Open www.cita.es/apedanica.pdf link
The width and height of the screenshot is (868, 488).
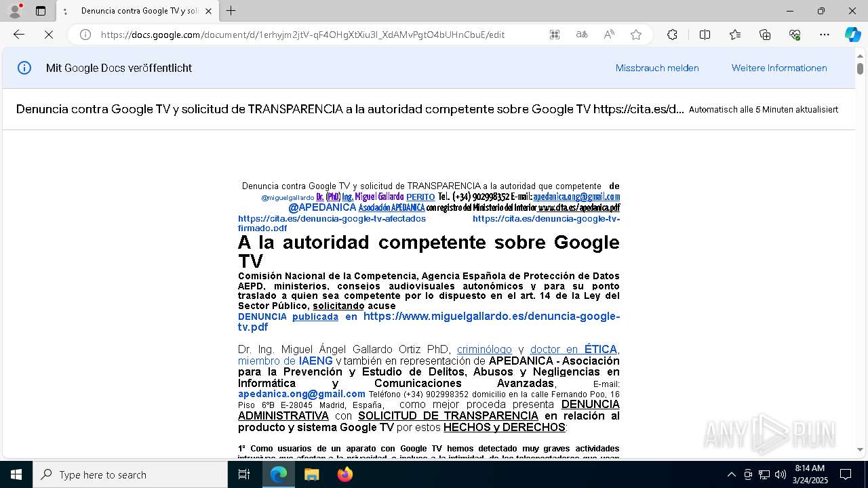(x=578, y=207)
